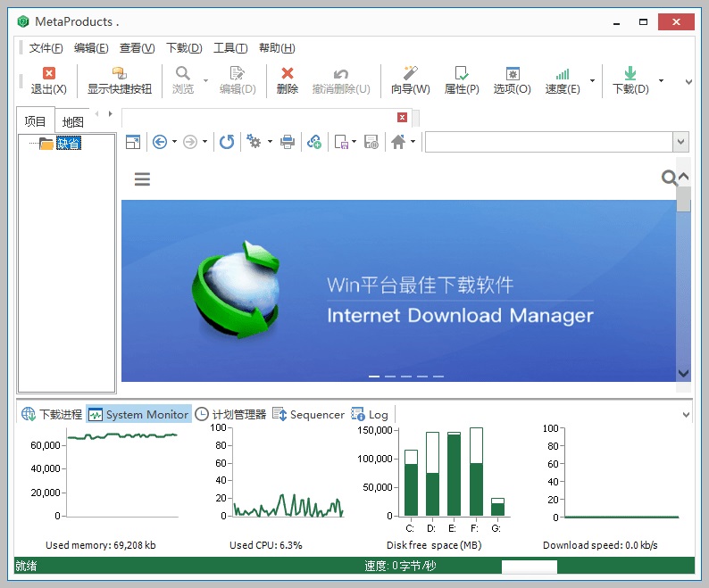The image size is (709, 588).
Task: Go to the browser home page
Action: tap(398, 142)
